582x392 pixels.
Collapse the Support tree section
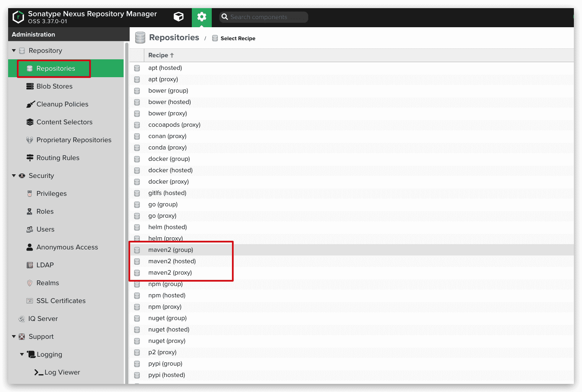(14, 336)
